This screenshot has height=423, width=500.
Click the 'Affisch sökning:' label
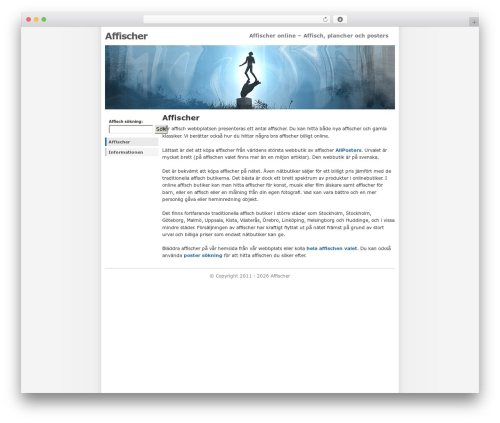pyautogui.click(x=126, y=121)
